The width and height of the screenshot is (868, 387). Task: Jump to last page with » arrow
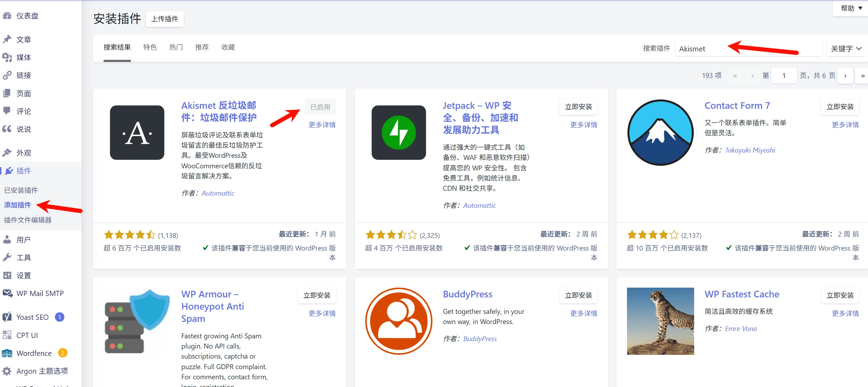point(862,76)
